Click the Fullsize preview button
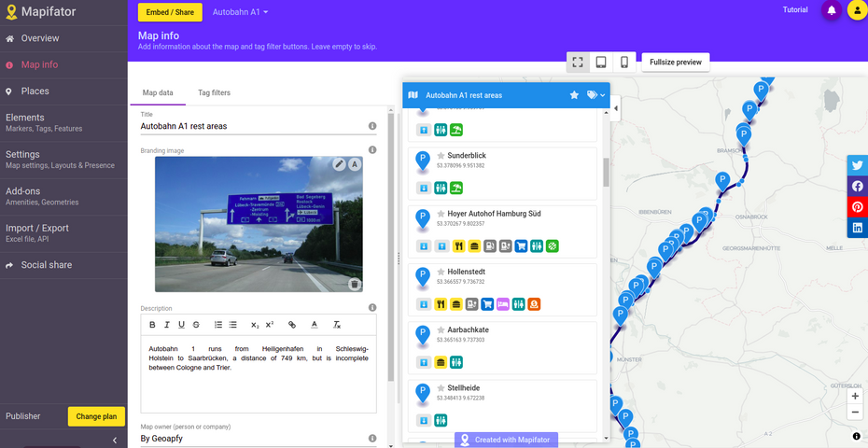This screenshot has height=448, width=868. point(675,63)
